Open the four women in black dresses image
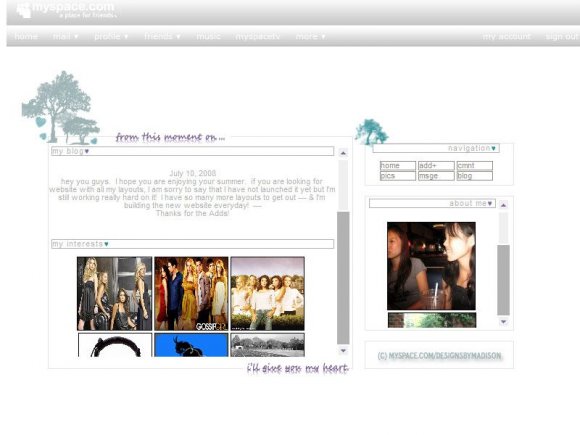This screenshot has width=580, height=435. pos(115,294)
